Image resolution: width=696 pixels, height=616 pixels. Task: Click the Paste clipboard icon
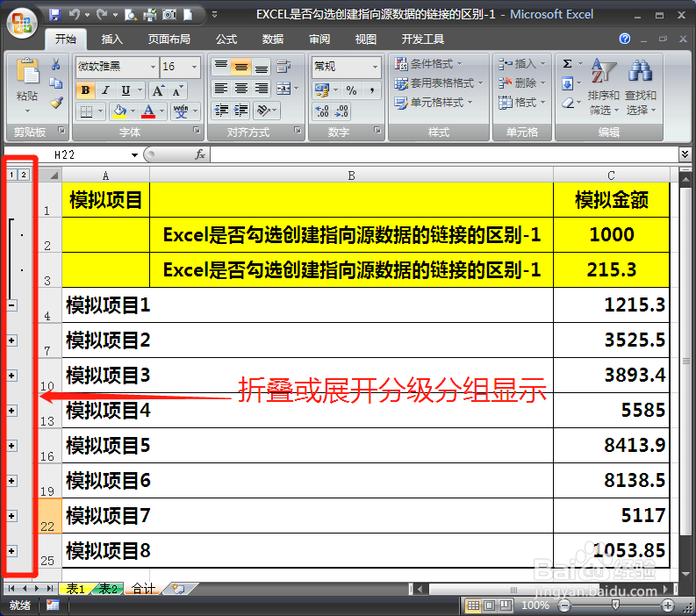(x=27, y=71)
